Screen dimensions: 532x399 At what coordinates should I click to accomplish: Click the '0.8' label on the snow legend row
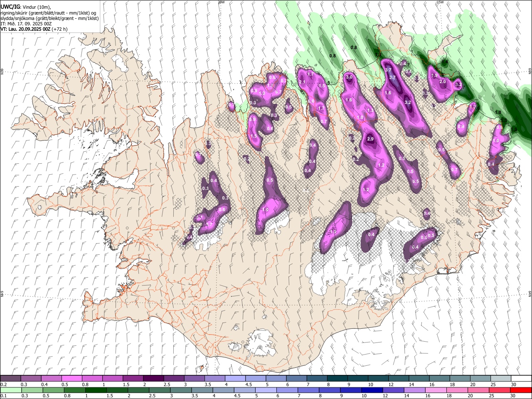(x=85, y=384)
